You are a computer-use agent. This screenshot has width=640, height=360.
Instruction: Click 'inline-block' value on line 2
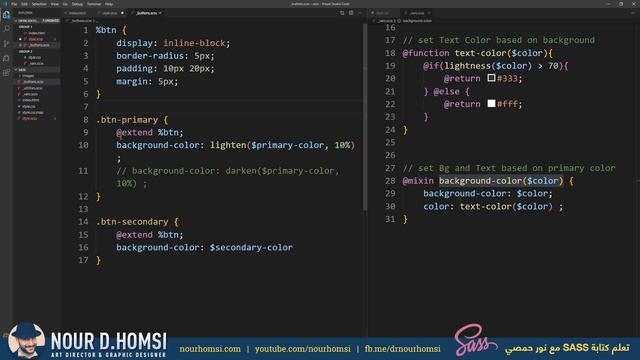(194, 43)
